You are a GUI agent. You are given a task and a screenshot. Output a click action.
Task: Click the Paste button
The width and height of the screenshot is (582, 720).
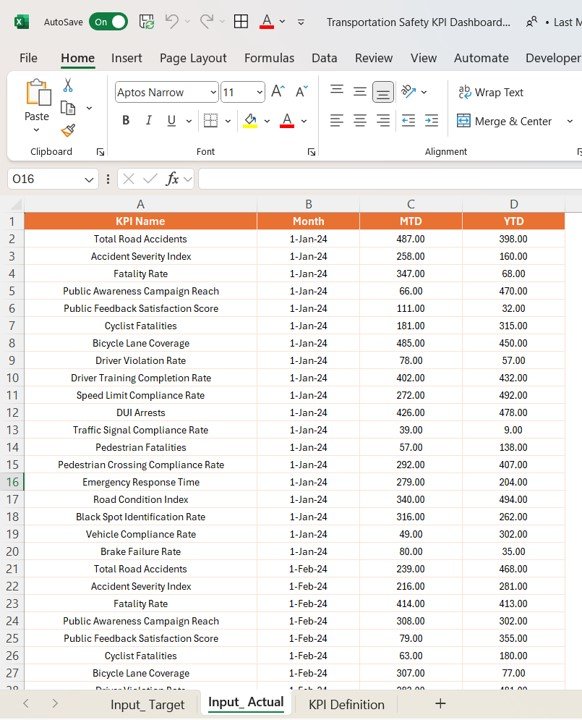37,100
